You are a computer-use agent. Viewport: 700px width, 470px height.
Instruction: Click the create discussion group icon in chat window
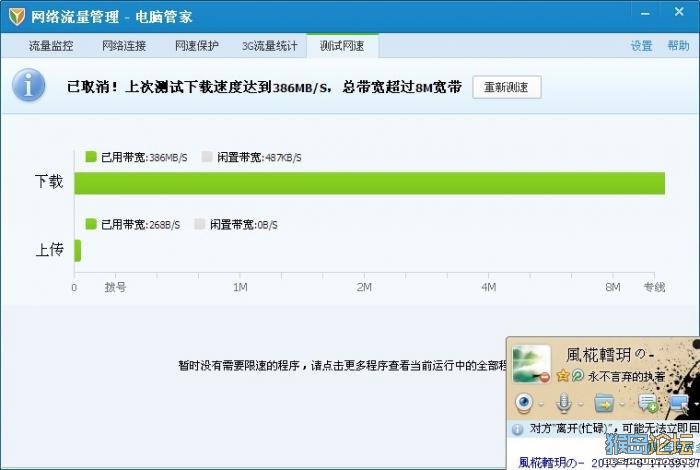click(648, 403)
